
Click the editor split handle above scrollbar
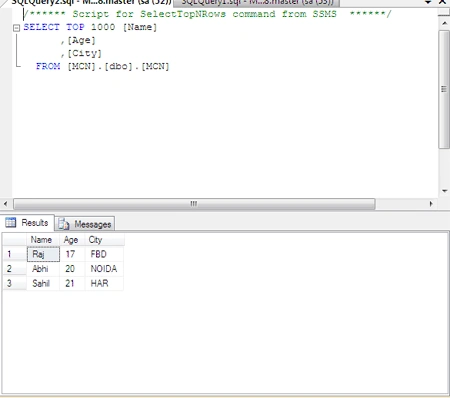tap(444, 13)
